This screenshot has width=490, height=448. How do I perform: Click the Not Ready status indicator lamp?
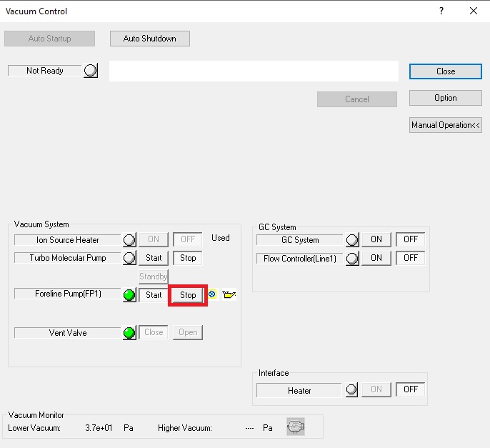pyautogui.click(x=91, y=71)
